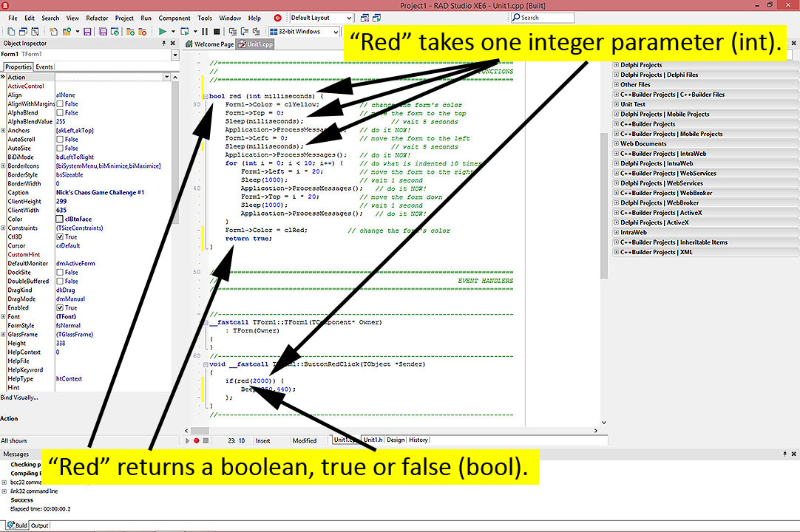Pin the Messages panel
The height and width of the screenshot is (532, 800).
tap(784, 454)
